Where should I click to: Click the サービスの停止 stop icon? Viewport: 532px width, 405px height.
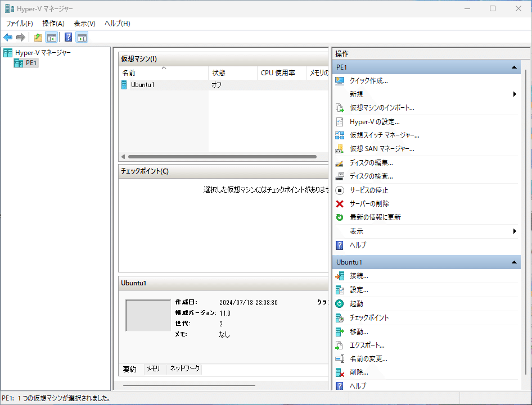point(340,190)
